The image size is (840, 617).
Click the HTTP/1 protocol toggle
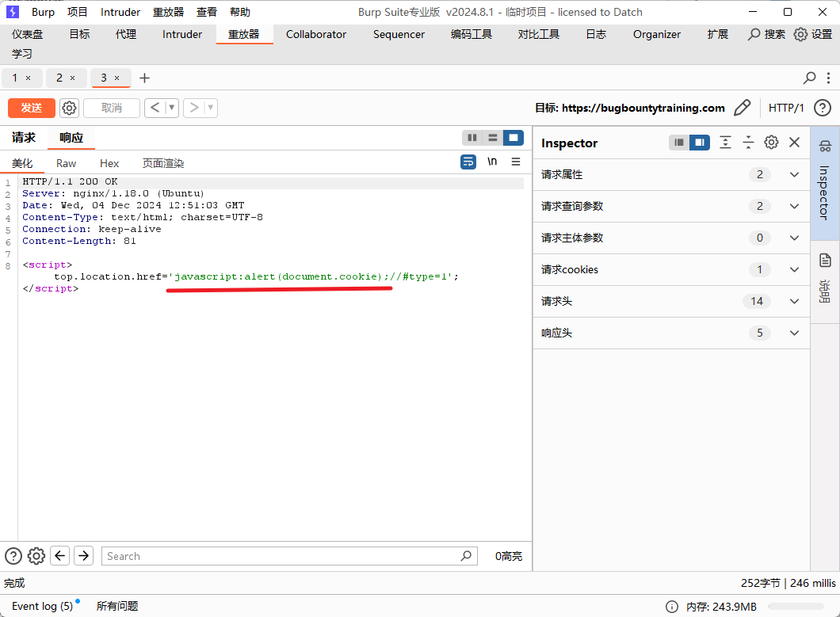tap(786, 109)
